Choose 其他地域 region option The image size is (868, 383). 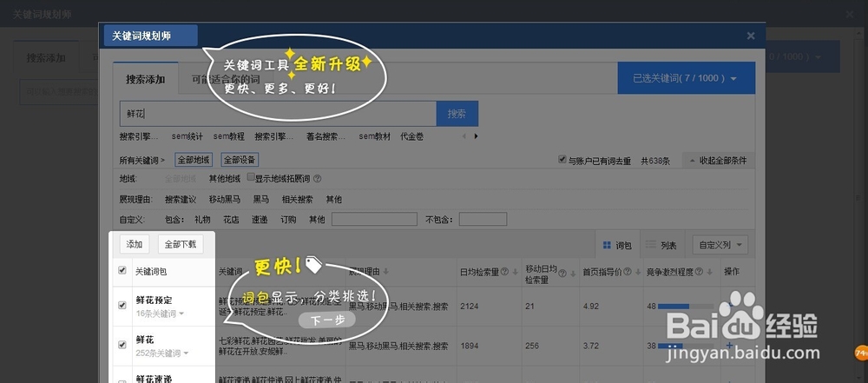(225, 179)
